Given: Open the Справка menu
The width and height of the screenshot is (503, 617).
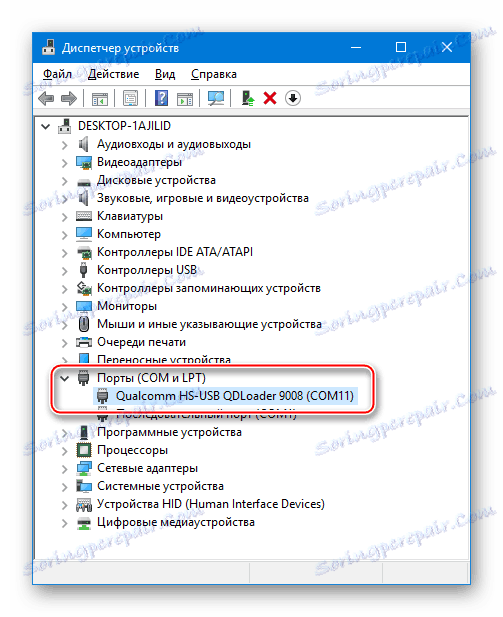Looking at the screenshot, I should click(214, 74).
